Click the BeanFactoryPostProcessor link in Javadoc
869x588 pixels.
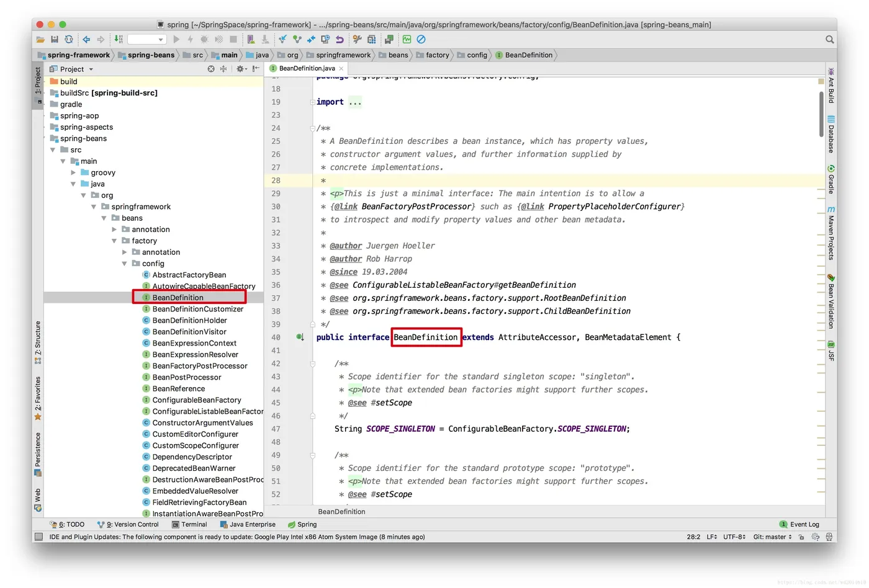[x=416, y=207]
